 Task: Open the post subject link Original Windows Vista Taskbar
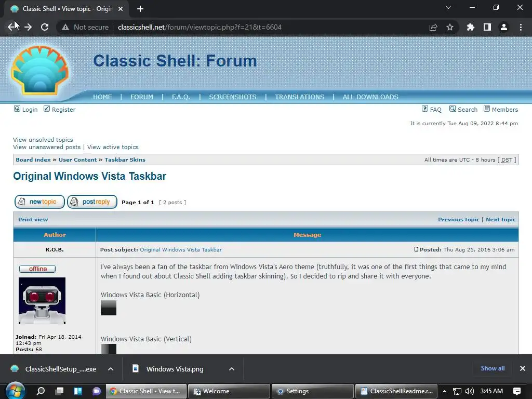(x=181, y=249)
